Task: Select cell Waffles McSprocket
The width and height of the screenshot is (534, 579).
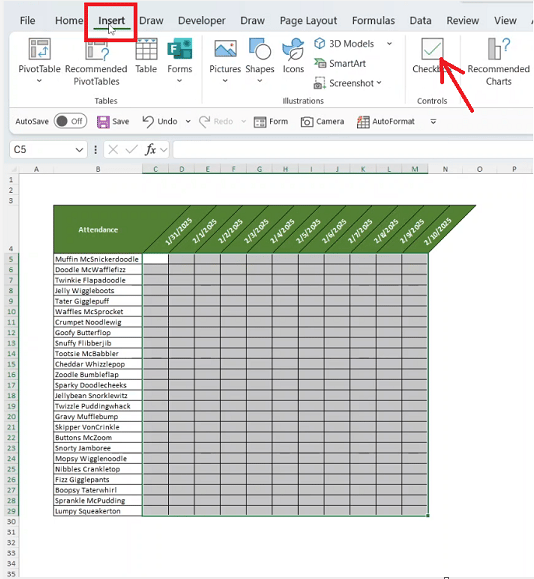Action: 98,312
